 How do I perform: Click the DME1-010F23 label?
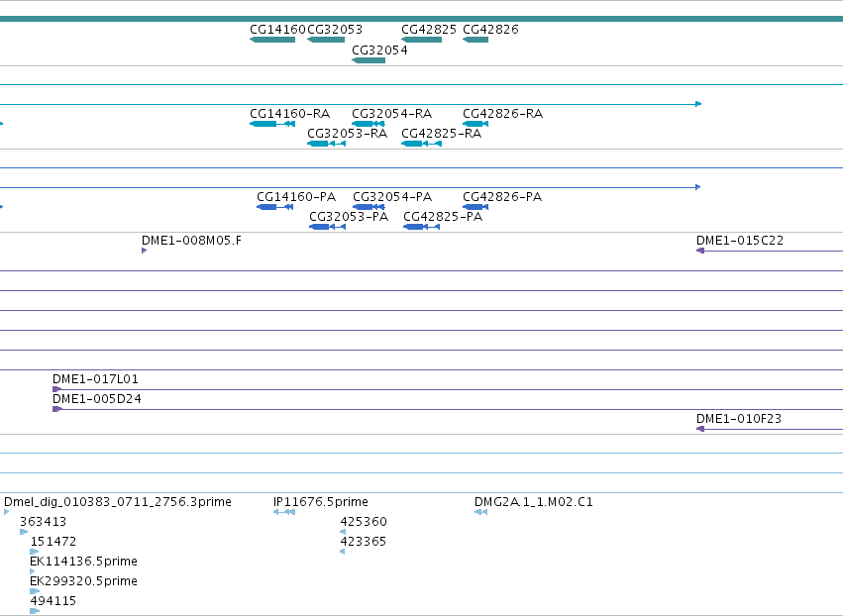pos(739,419)
